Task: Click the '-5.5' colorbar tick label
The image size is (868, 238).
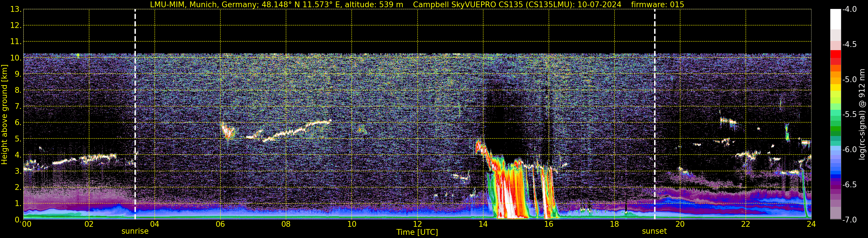Action: [849, 115]
